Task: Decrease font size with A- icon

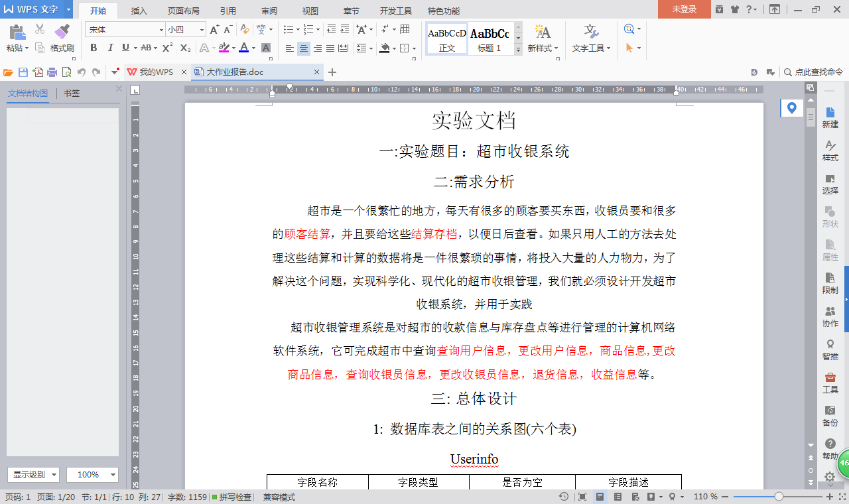Action: coord(228,30)
